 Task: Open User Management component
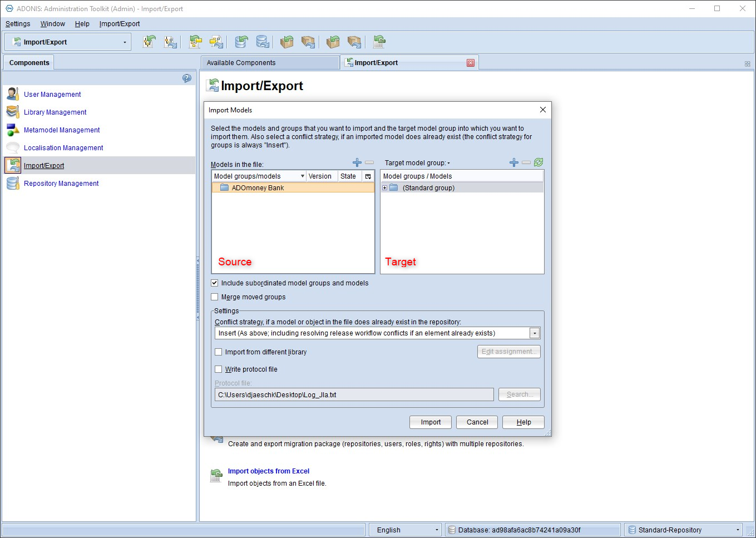(52, 95)
